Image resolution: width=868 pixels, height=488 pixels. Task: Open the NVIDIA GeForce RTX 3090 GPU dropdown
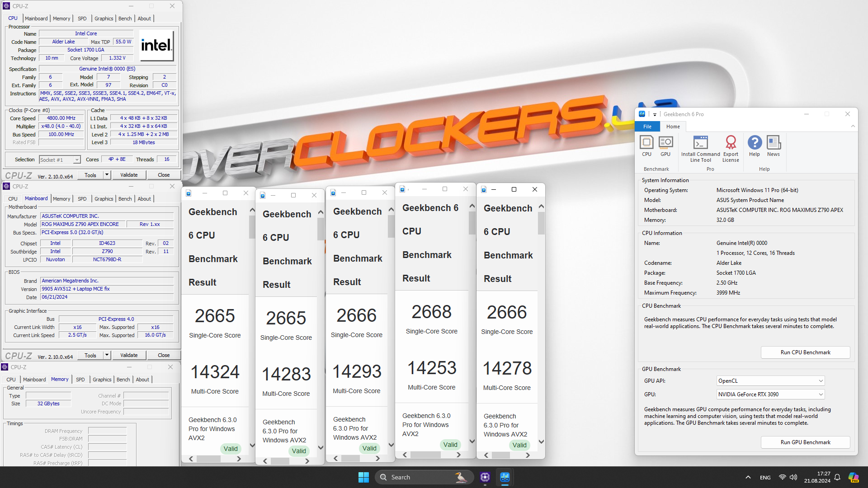click(x=771, y=394)
